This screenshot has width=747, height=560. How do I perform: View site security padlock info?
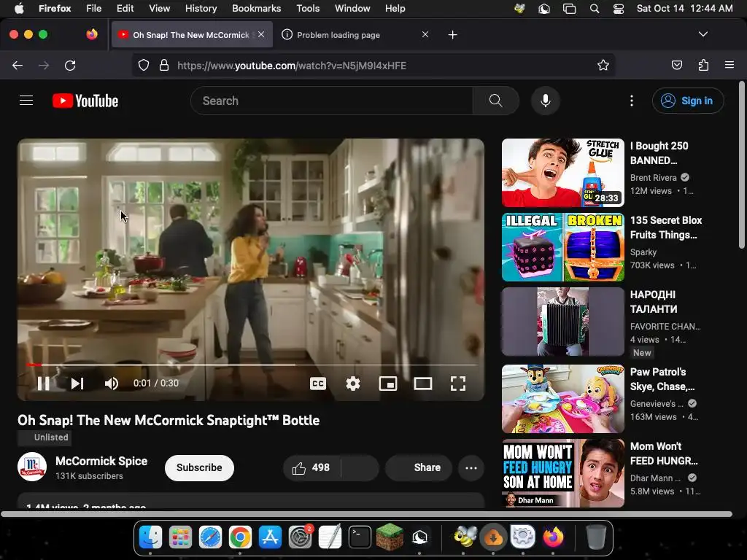tap(164, 65)
